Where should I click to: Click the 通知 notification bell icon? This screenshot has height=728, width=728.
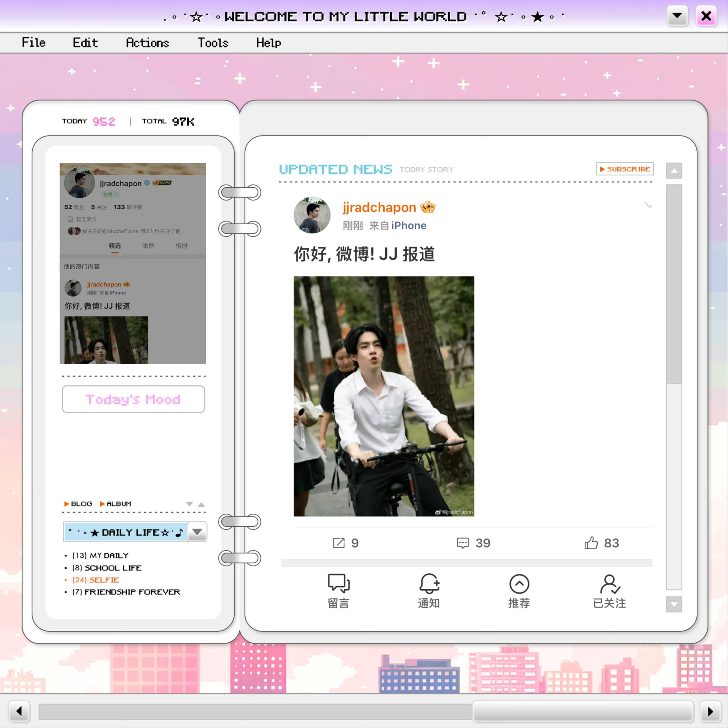429,583
